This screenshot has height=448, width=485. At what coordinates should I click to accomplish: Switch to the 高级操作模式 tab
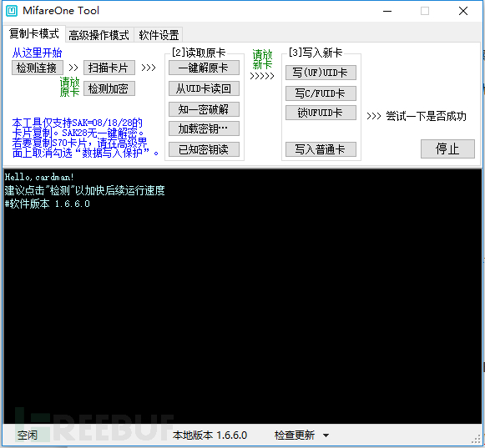99,35
